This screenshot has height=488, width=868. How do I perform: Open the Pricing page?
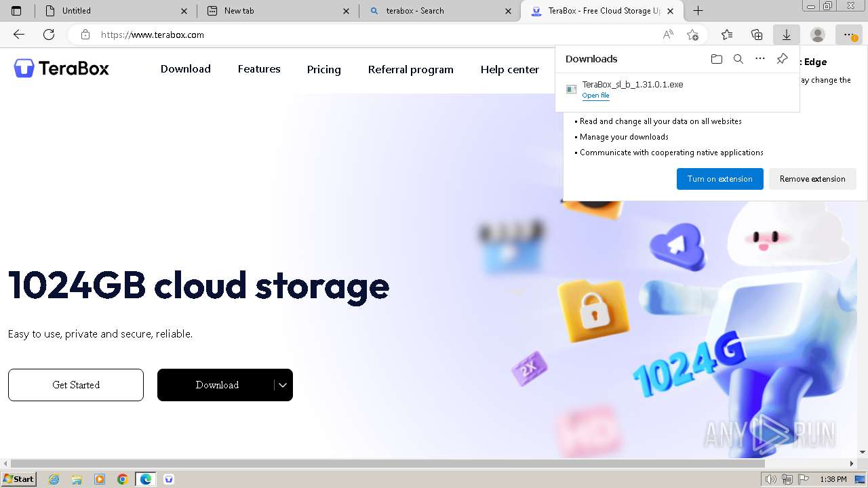click(324, 69)
